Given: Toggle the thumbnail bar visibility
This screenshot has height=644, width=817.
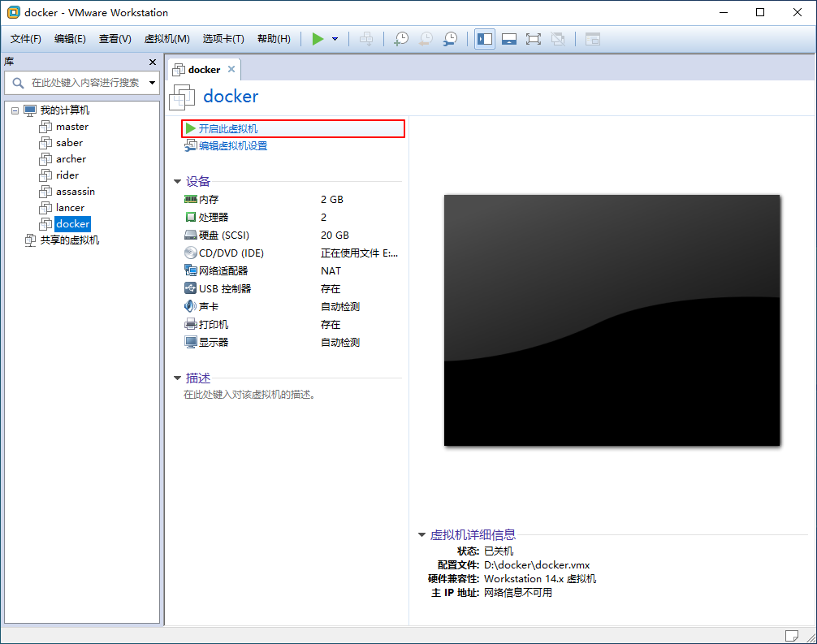Looking at the screenshot, I should click(x=508, y=38).
